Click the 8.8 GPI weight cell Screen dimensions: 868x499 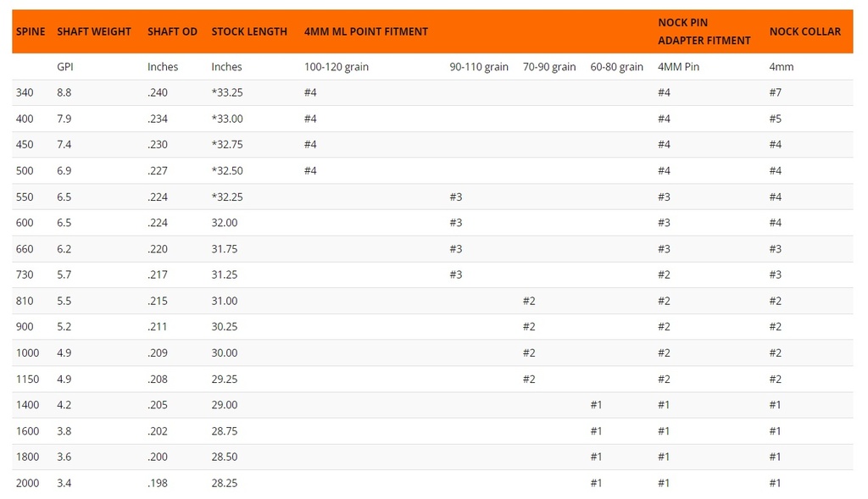click(x=64, y=92)
